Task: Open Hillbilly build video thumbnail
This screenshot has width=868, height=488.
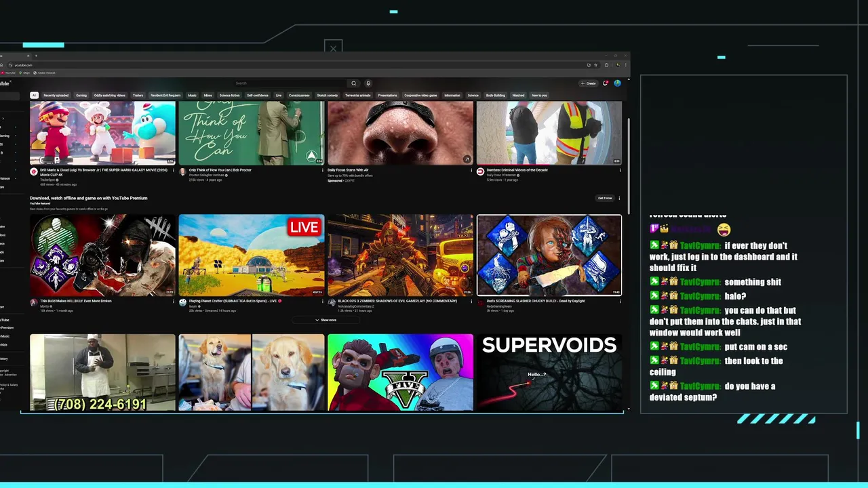Action: coord(102,256)
